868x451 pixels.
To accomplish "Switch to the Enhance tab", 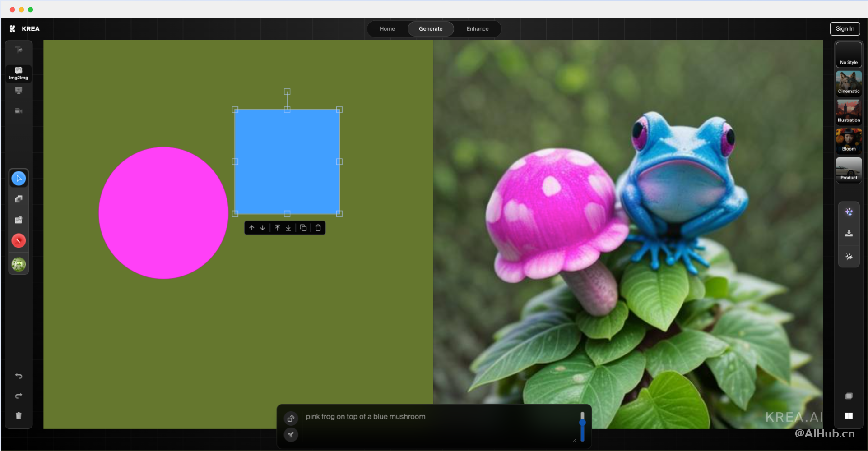I will pyautogui.click(x=477, y=29).
